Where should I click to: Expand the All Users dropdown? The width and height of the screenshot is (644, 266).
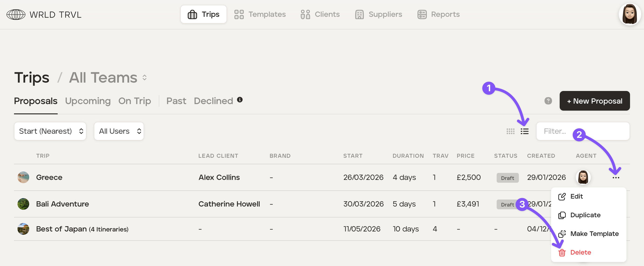click(x=119, y=131)
